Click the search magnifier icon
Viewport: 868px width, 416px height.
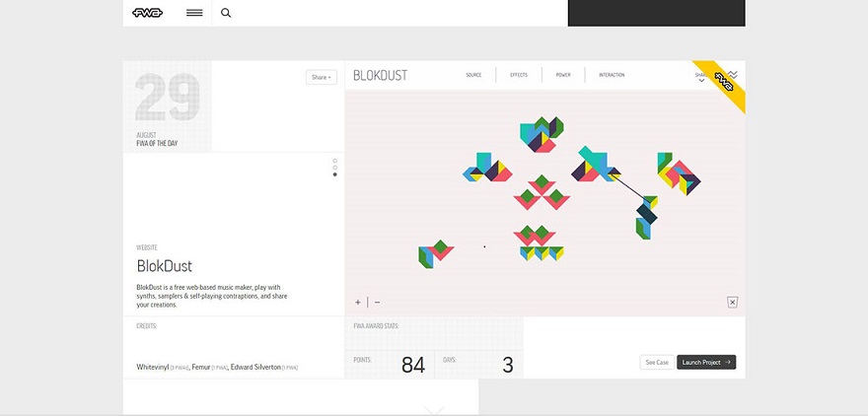coord(226,13)
